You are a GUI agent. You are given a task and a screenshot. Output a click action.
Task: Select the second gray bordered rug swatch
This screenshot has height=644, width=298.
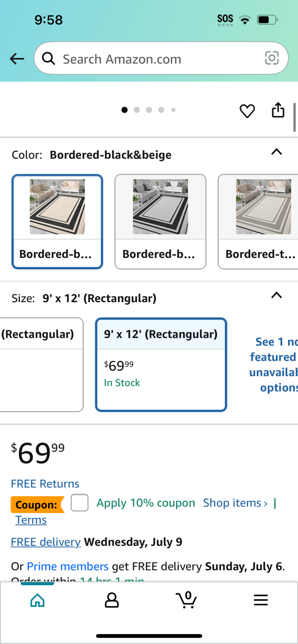pyautogui.click(x=160, y=221)
